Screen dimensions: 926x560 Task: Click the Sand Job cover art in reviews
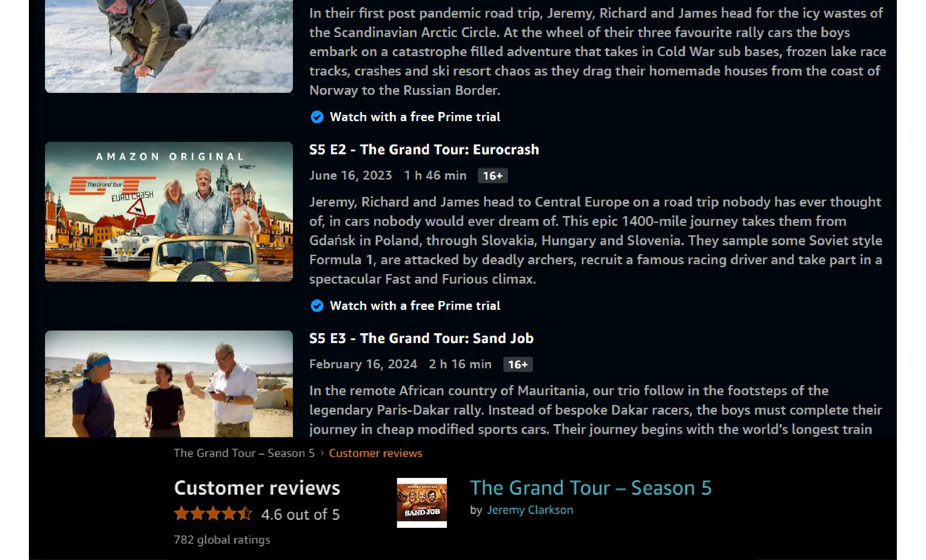pyautogui.click(x=422, y=503)
